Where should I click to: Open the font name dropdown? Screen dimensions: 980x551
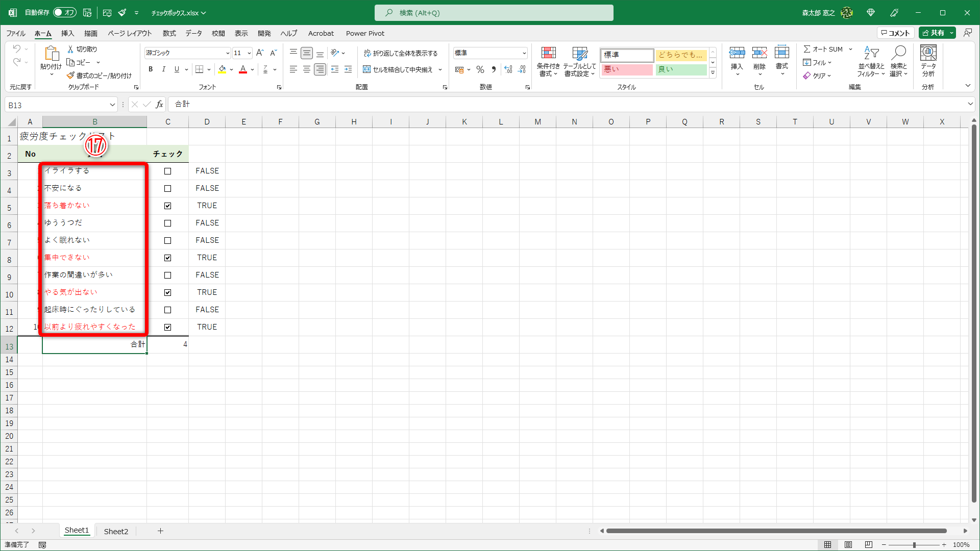[x=228, y=53]
